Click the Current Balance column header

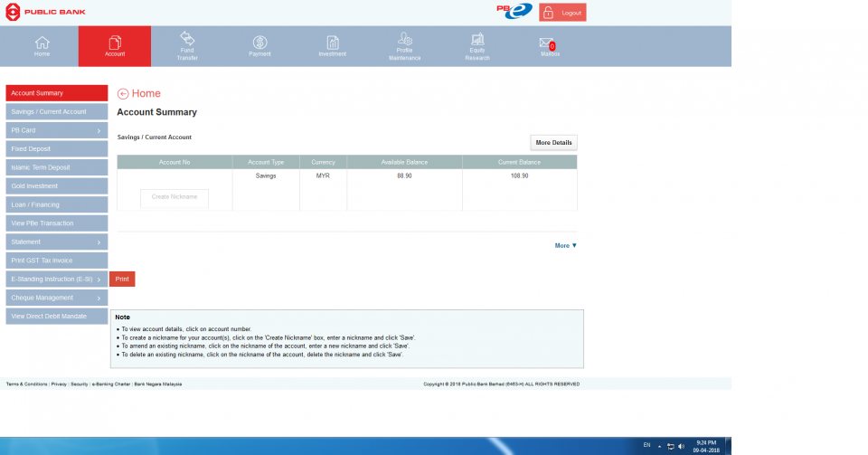519,162
